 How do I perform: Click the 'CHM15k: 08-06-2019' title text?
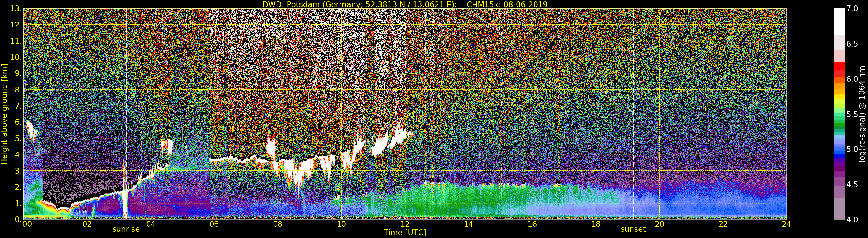point(507,4)
